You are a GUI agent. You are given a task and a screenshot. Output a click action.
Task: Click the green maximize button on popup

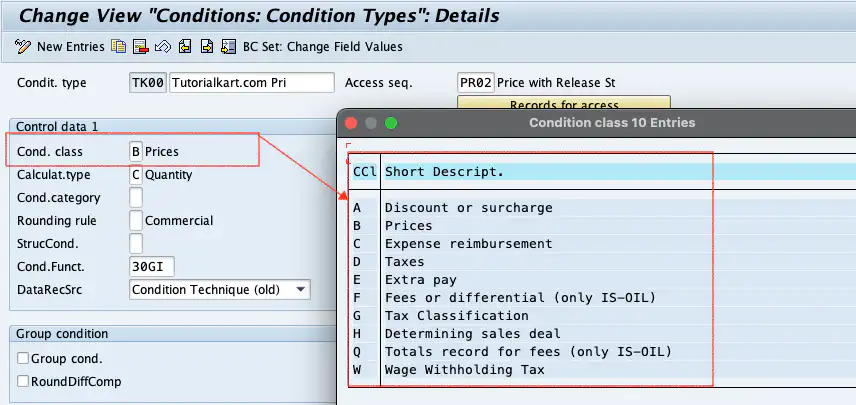point(391,123)
